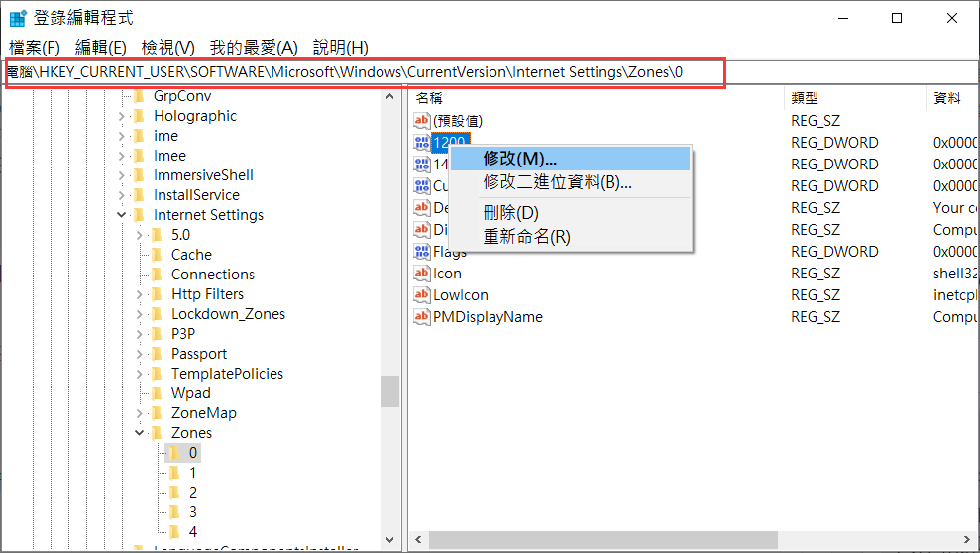Screen dimensions: 980x553
Task: Expand the 5.0 key
Action: pyautogui.click(x=140, y=235)
